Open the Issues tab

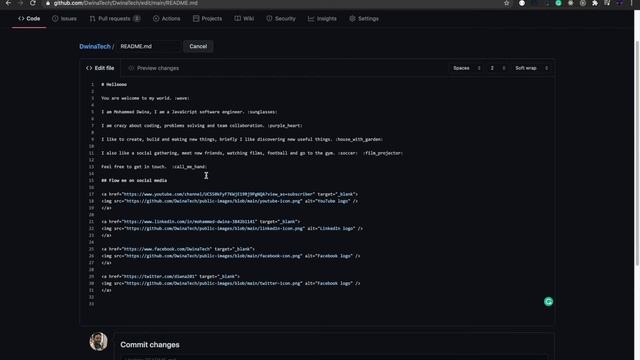pos(64,18)
